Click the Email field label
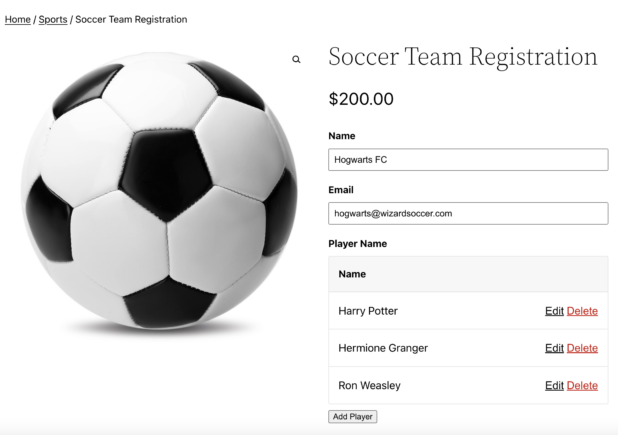 click(x=342, y=189)
